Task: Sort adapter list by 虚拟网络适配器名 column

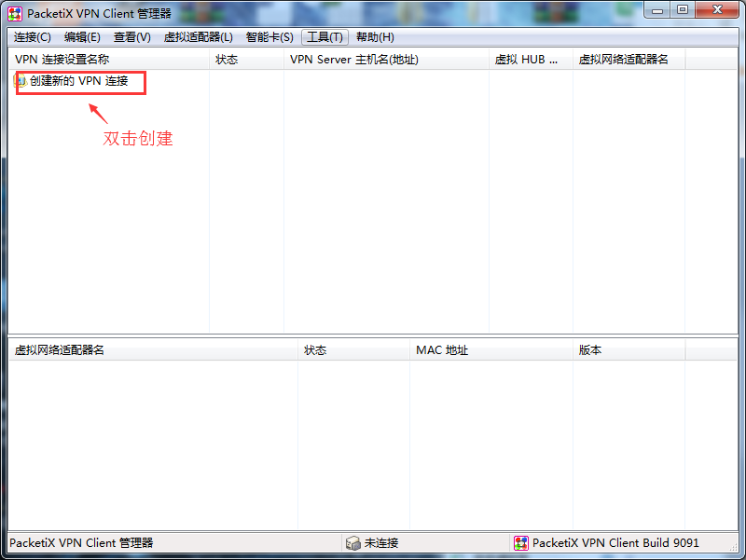Action: click(153, 350)
